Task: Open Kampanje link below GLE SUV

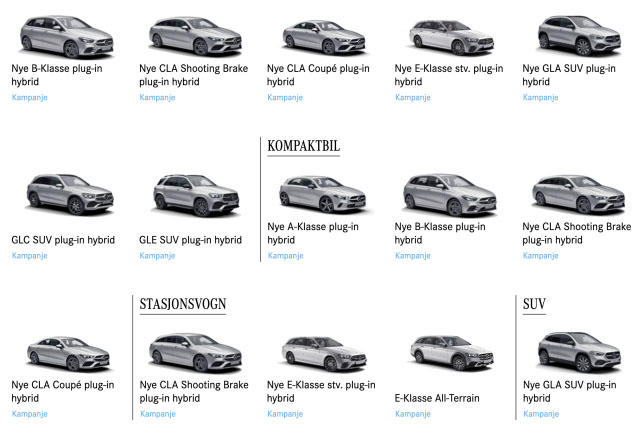Action: click(x=157, y=256)
